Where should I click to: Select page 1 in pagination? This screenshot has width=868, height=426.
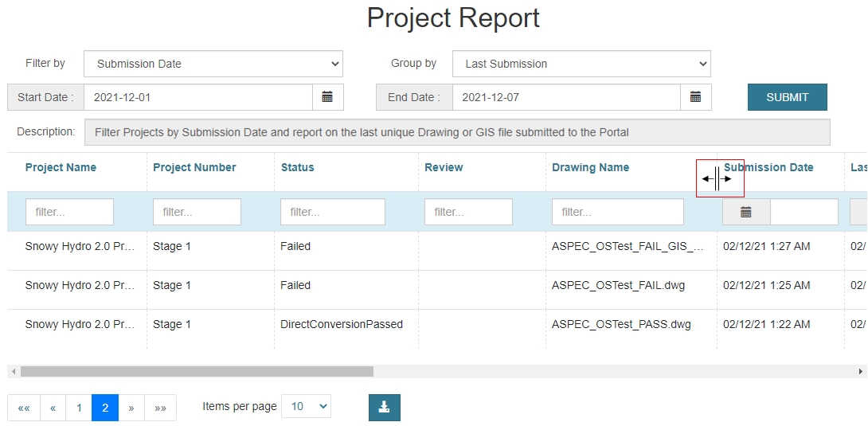[x=79, y=408]
